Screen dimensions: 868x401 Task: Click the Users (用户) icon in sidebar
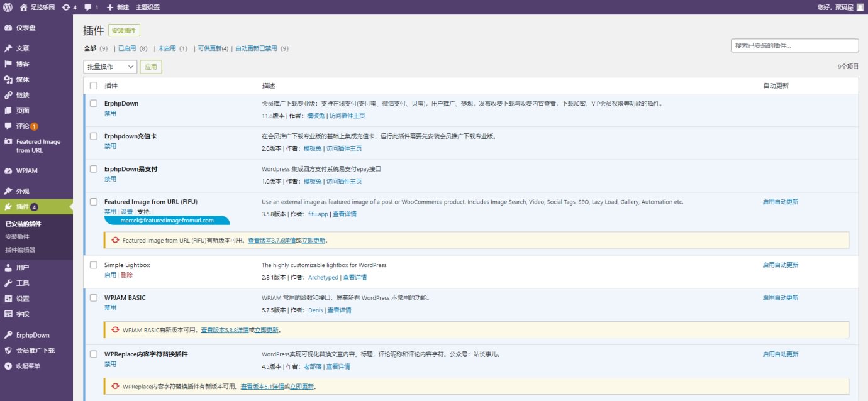tap(8, 268)
